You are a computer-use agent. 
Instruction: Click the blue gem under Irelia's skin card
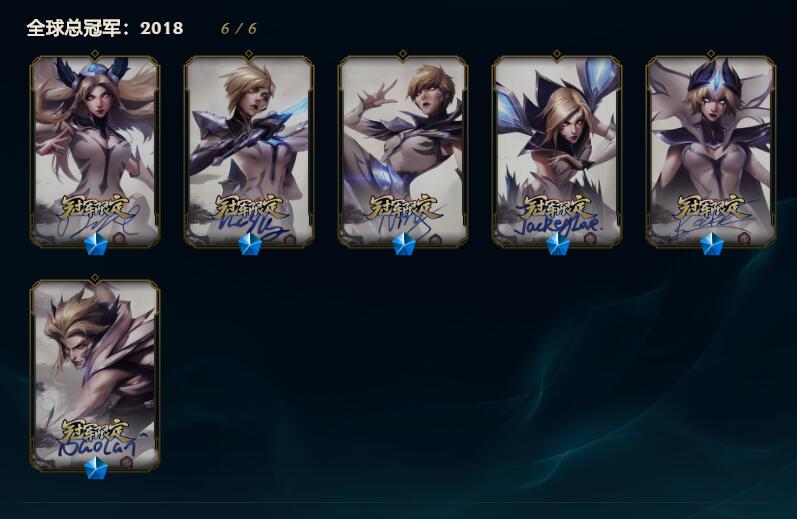(x=96, y=245)
